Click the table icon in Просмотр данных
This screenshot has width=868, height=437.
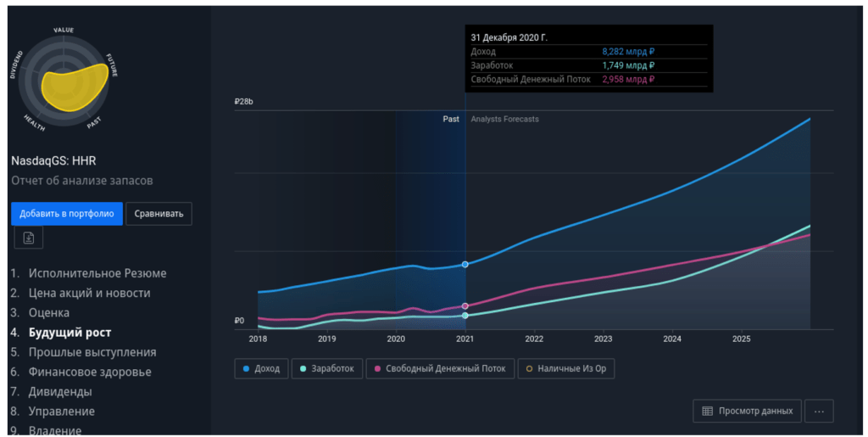click(x=708, y=411)
